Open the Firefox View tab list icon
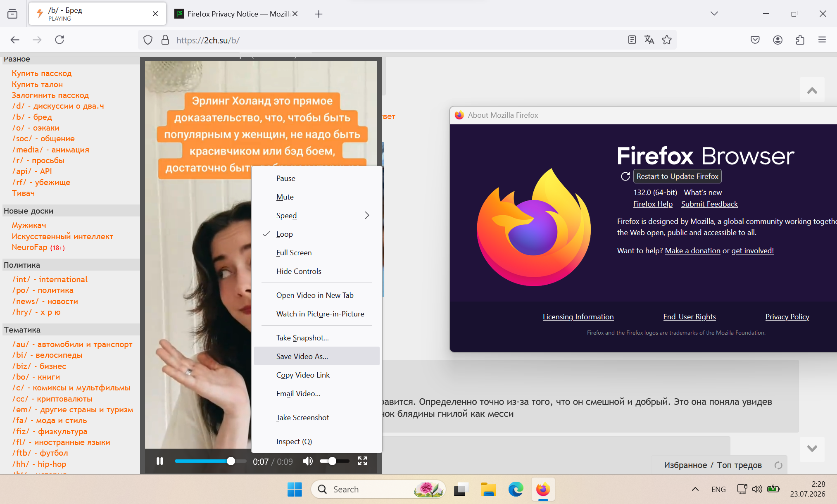This screenshot has width=837, height=504. [x=12, y=14]
